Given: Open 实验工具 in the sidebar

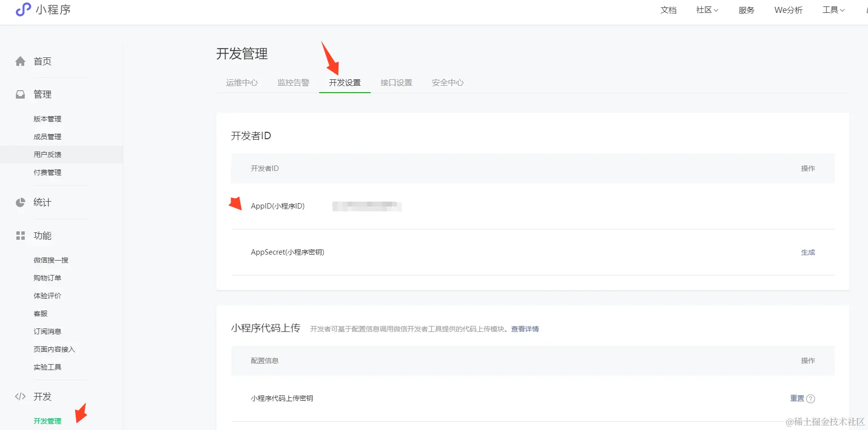Looking at the screenshot, I should [48, 367].
